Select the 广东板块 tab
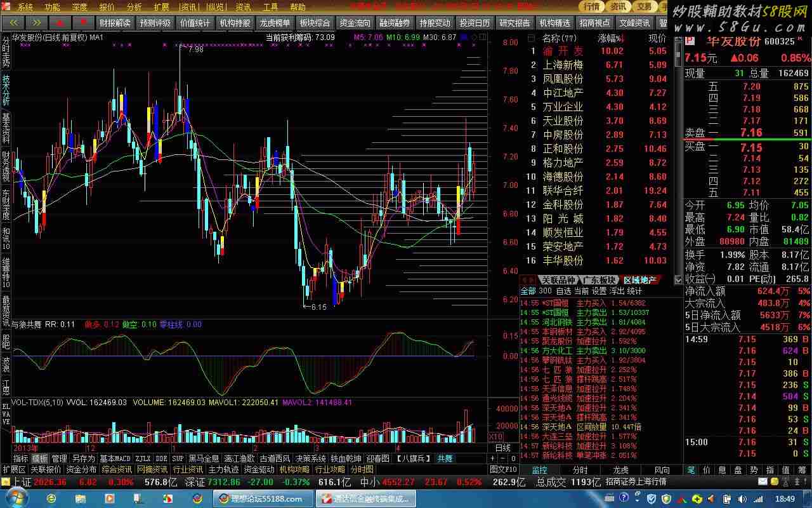 click(x=599, y=280)
